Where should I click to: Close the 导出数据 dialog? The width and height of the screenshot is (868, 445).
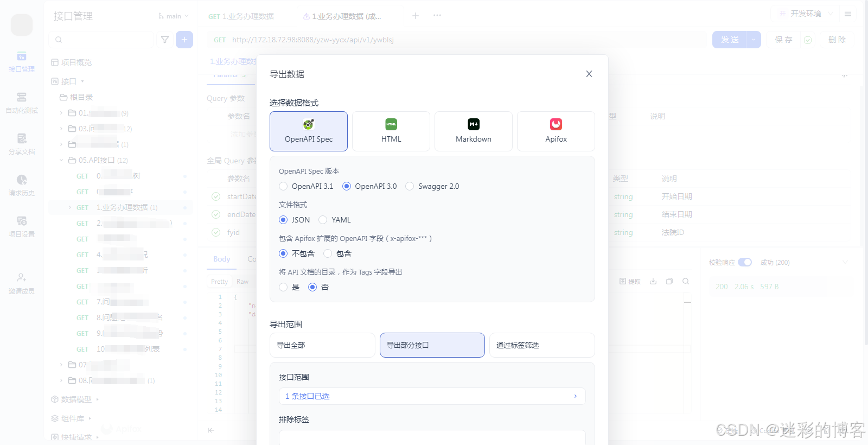(x=589, y=74)
